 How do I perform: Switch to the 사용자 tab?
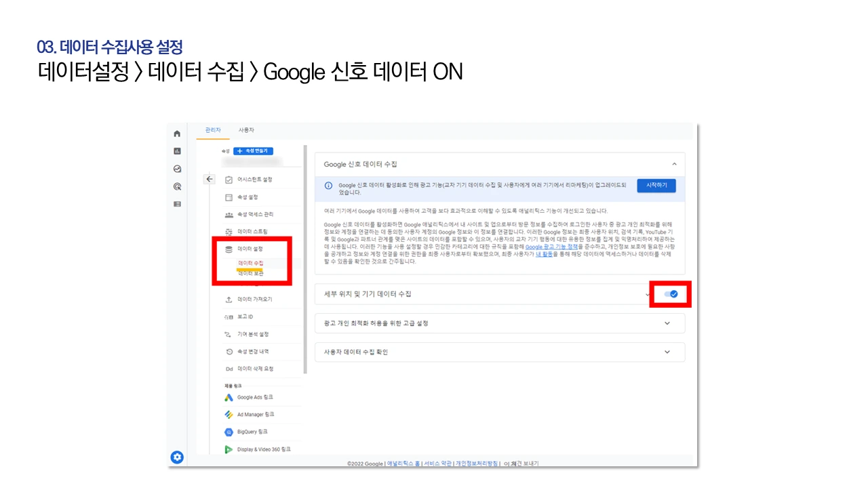[x=246, y=129]
